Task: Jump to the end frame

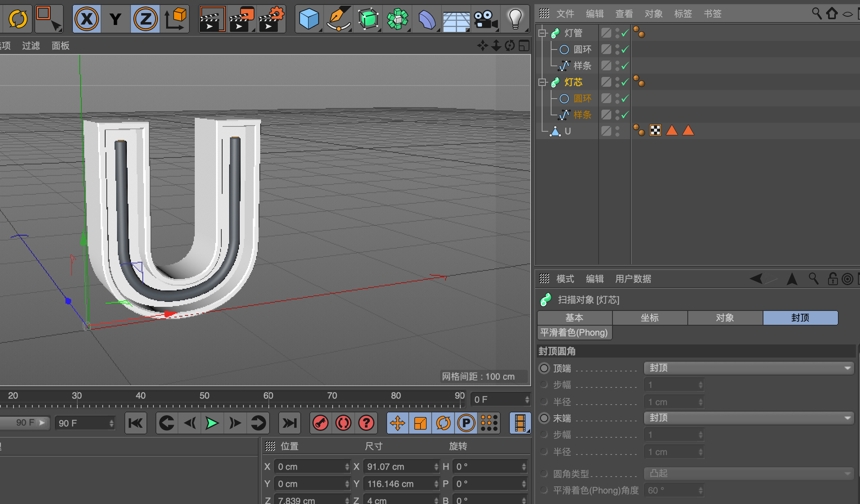Action: [x=289, y=423]
